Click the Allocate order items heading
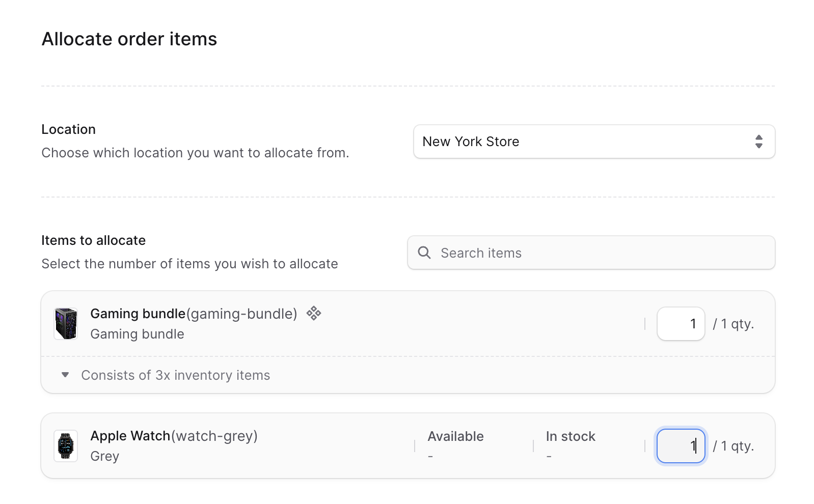 (129, 39)
